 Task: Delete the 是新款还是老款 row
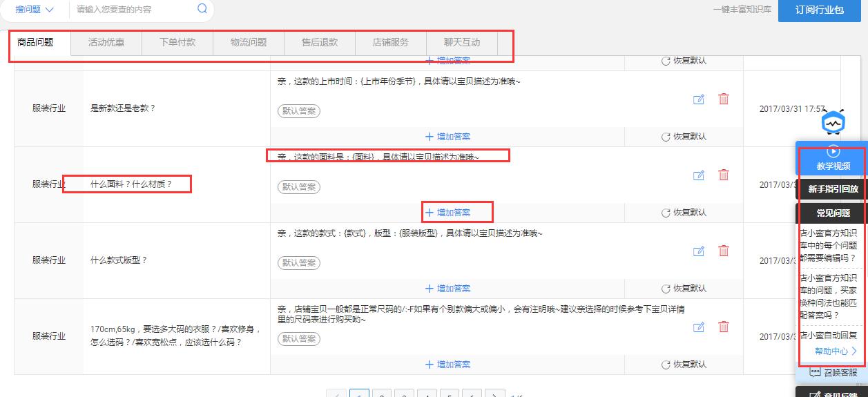(724, 99)
